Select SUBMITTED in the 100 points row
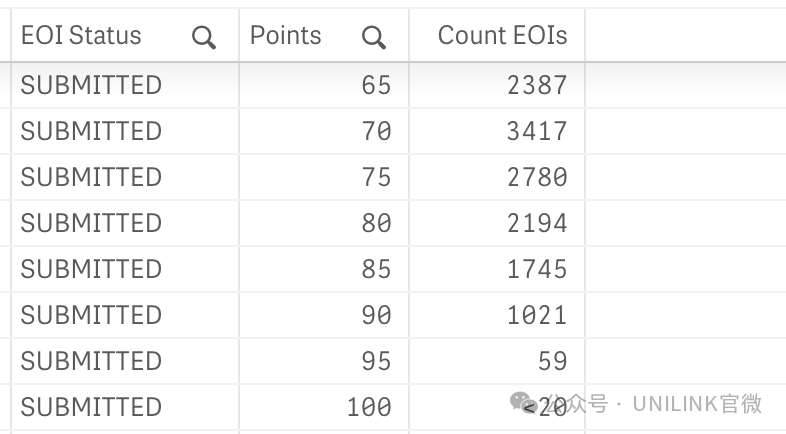Screen dimensions: 786x434 point(91,407)
